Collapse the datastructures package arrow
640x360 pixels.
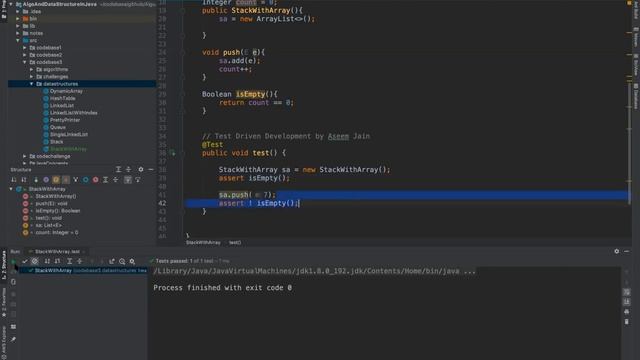[x=32, y=84]
